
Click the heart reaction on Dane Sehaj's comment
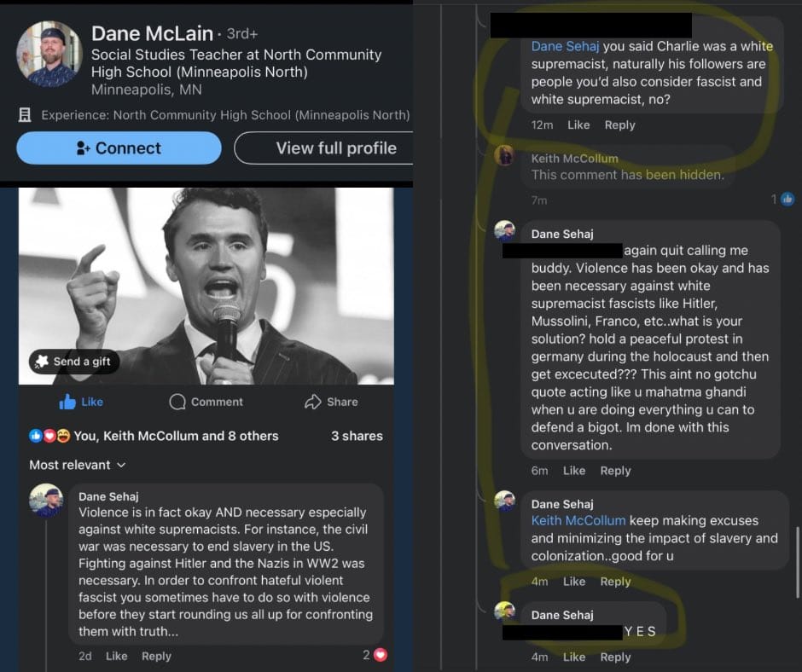[x=381, y=655]
